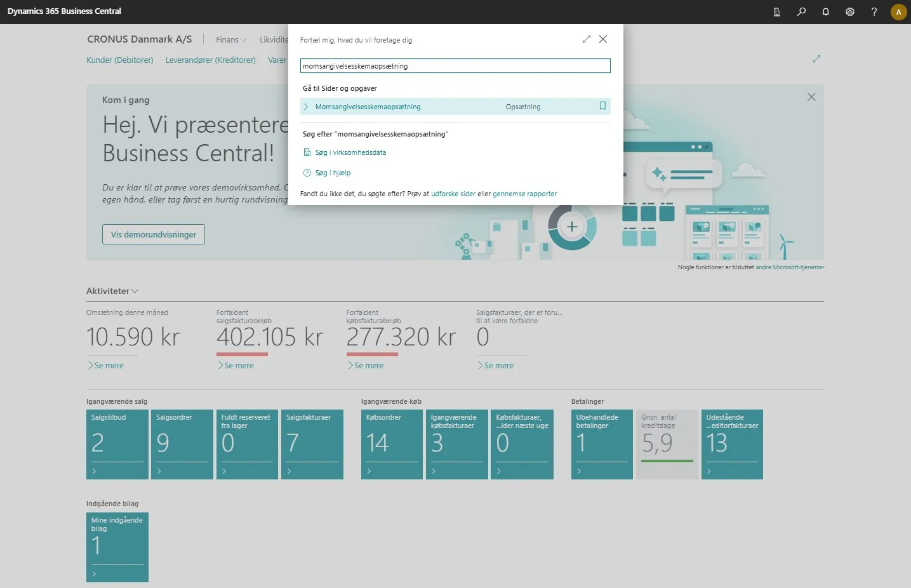The width and height of the screenshot is (911, 588).
Task: Click the search text input field
Action: click(455, 66)
